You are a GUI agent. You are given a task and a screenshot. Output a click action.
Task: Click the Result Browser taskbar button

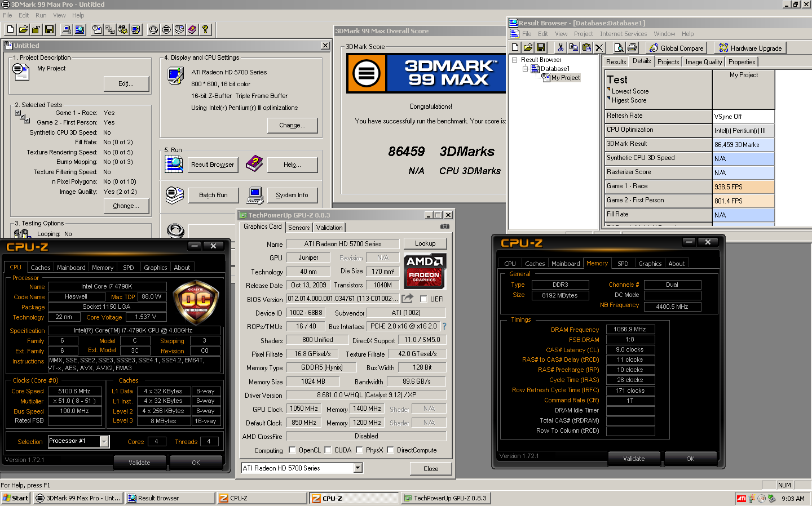[x=170, y=498]
